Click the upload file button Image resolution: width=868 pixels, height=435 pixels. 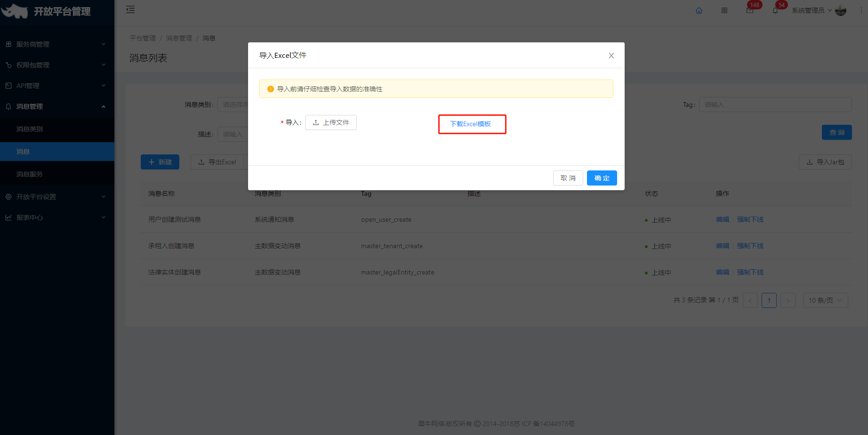(331, 122)
